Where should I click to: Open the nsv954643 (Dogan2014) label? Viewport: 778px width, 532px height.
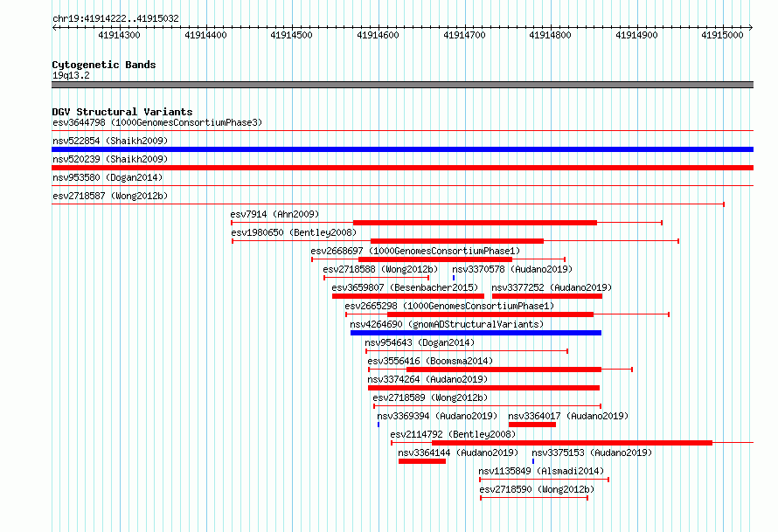pos(420,342)
